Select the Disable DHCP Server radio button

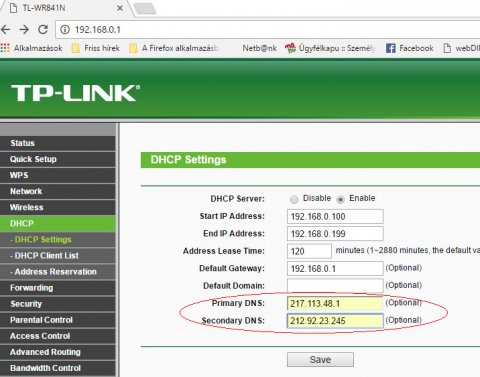(294, 199)
